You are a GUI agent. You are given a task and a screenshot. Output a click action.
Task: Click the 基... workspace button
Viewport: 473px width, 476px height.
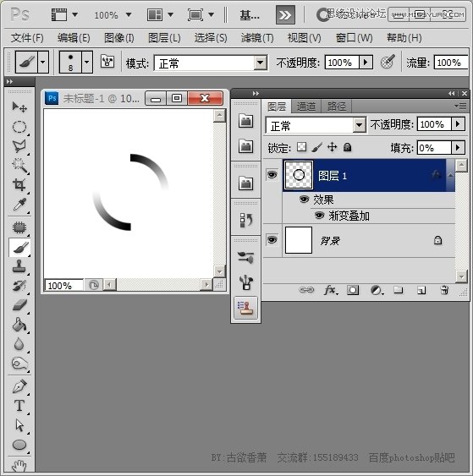point(250,14)
